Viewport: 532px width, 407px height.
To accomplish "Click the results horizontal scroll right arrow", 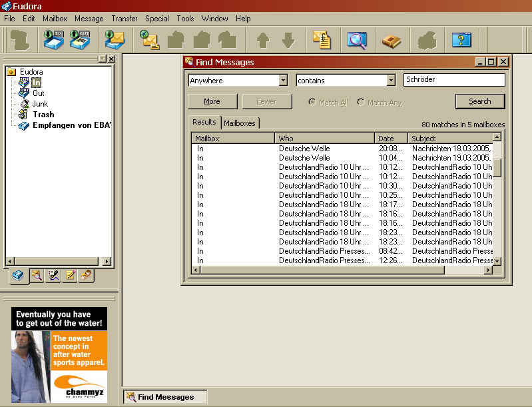I will pos(488,270).
